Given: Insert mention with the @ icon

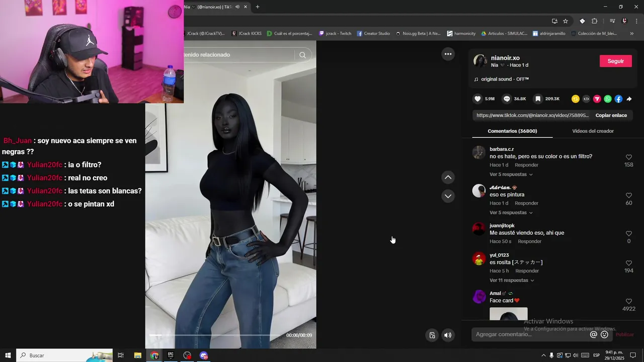Looking at the screenshot, I should [x=594, y=334].
